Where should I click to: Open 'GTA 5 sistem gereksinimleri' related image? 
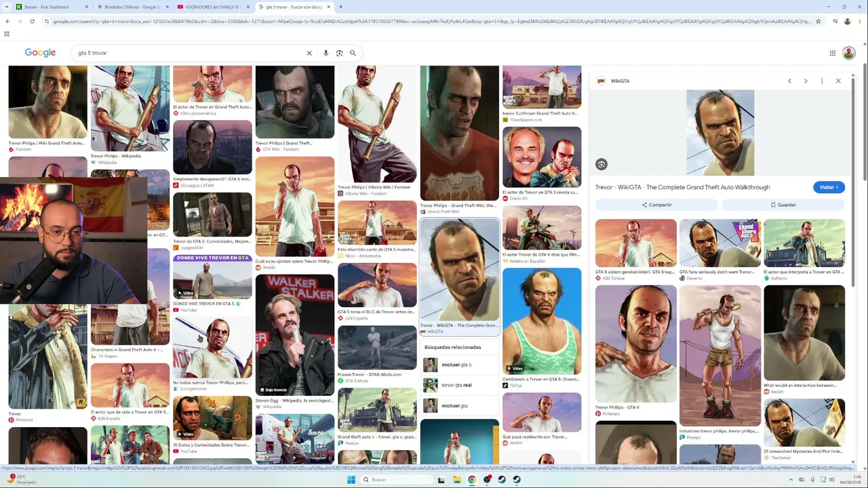(x=636, y=243)
